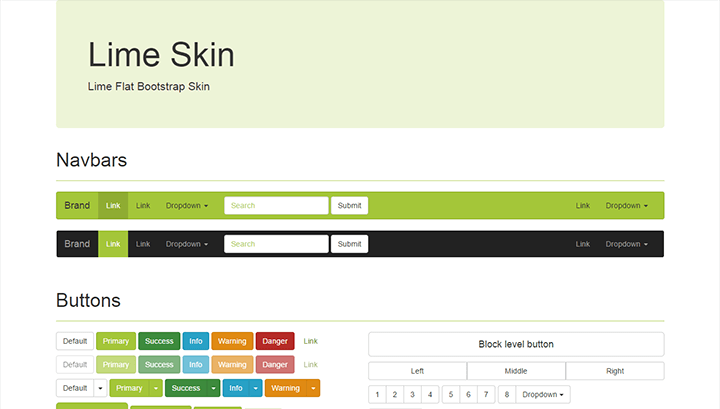
Task: Click the Link button in first row
Action: pyautogui.click(x=310, y=341)
